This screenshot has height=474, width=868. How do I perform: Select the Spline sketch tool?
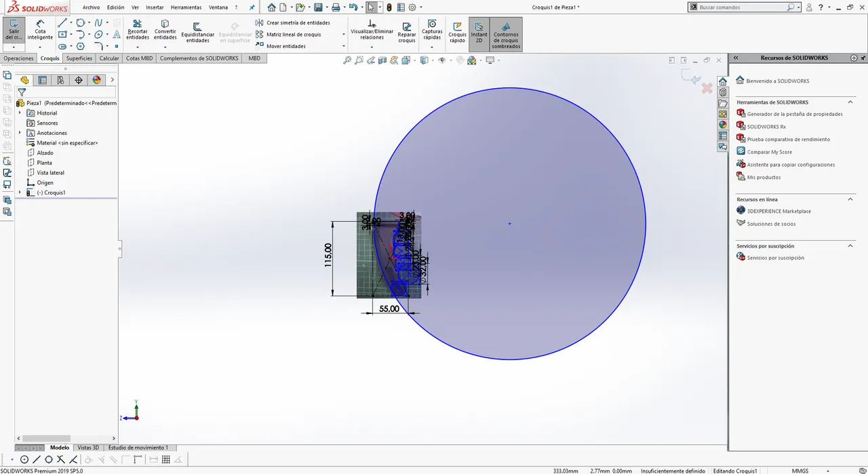[x=98, y=23]
